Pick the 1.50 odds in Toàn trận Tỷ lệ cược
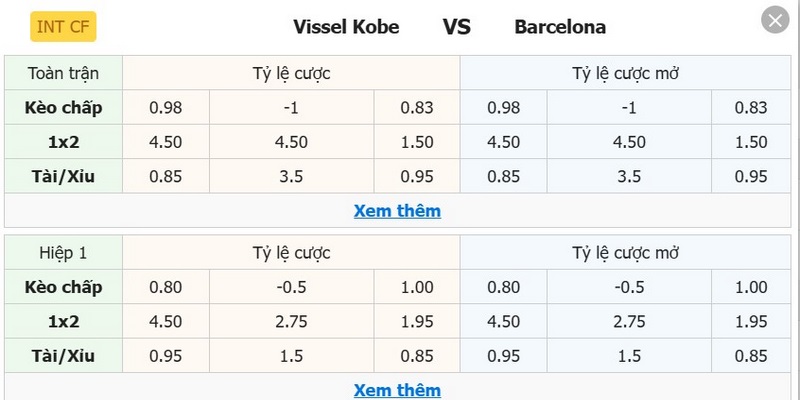Viewport: 800px width, 400px height. pyautogui.click(x=416, y=142)
